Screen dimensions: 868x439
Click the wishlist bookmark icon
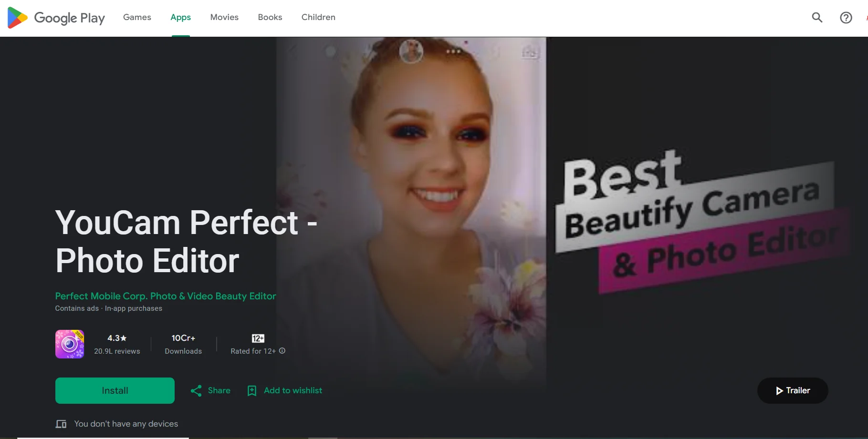click(252, 391)
